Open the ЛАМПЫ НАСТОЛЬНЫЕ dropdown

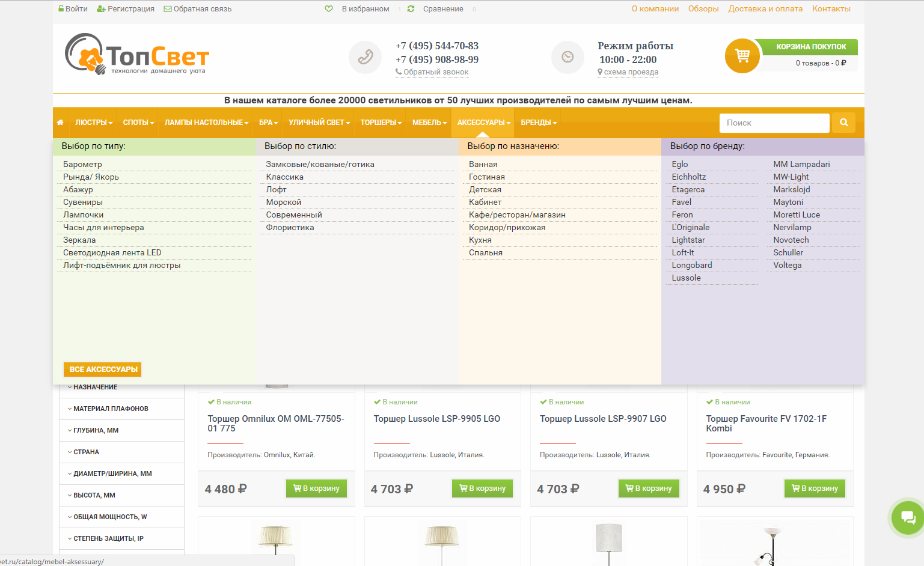206,123
